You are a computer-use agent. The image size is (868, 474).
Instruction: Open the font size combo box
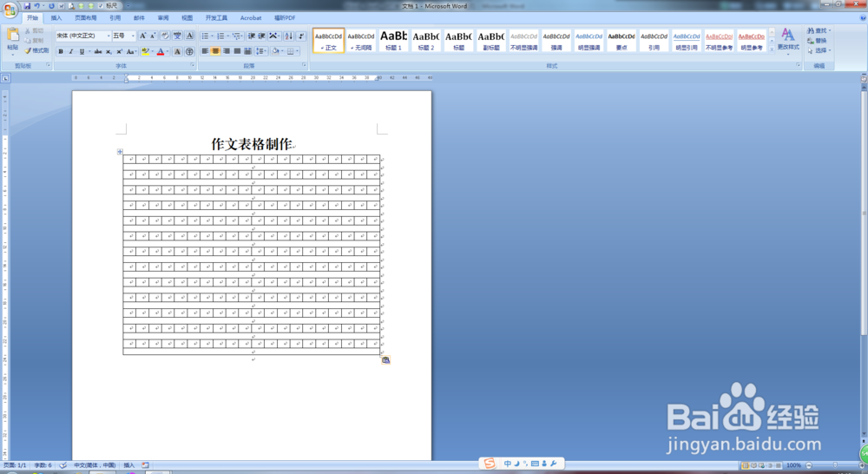pyautogui.click(x=124, y=36)
